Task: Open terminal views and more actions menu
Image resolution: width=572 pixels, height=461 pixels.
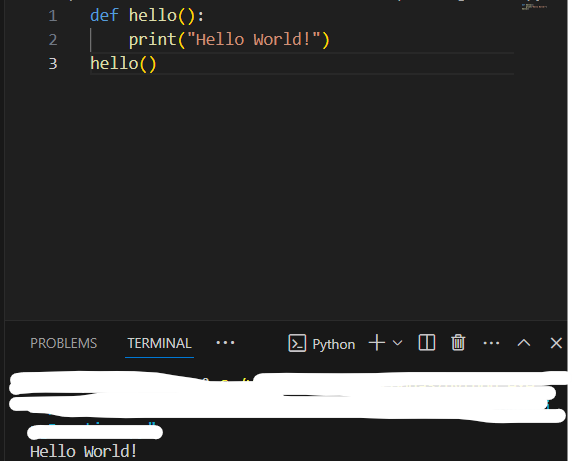Action: coord(491,343)
